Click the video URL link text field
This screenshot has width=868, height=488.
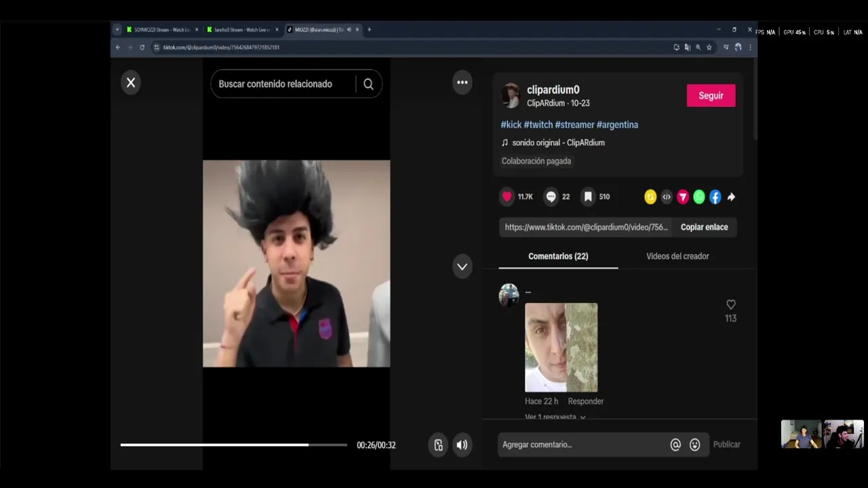[587, 227]
